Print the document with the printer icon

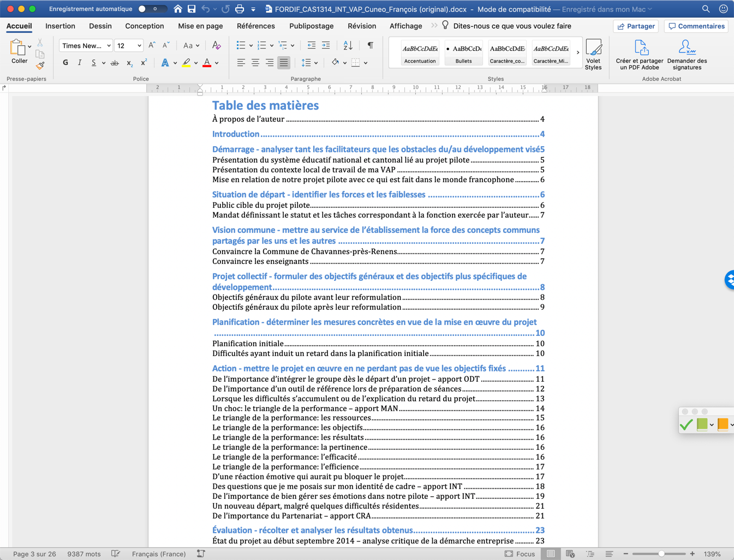pyautogui.click(x=239, y=9)
